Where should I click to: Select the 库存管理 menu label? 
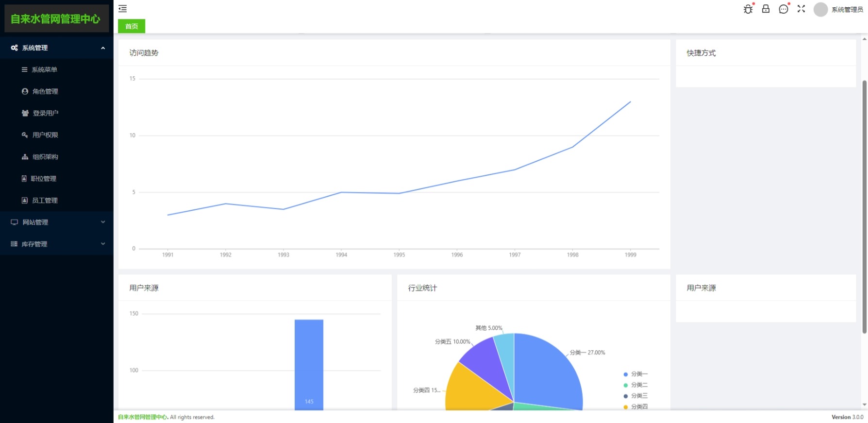coord(34,244)
